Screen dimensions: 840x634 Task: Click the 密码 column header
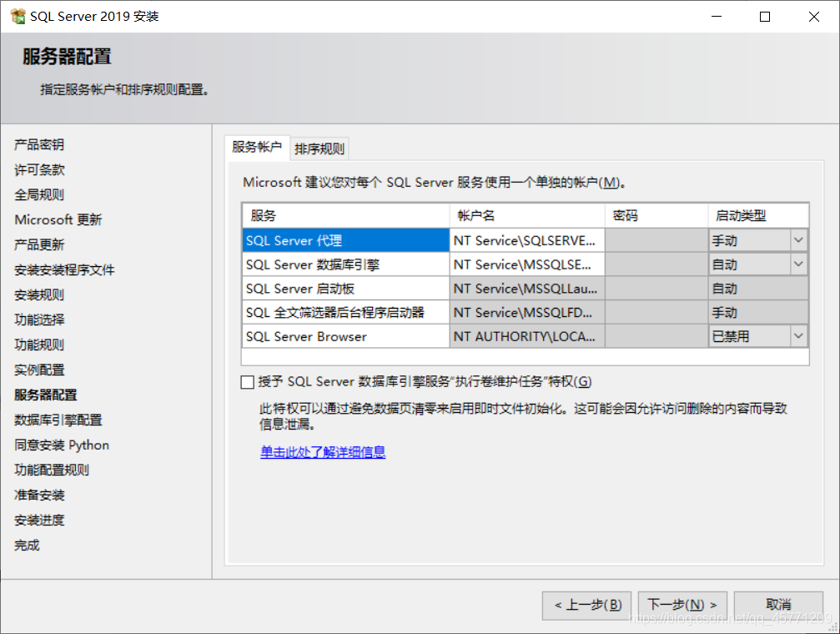point(656,215)
